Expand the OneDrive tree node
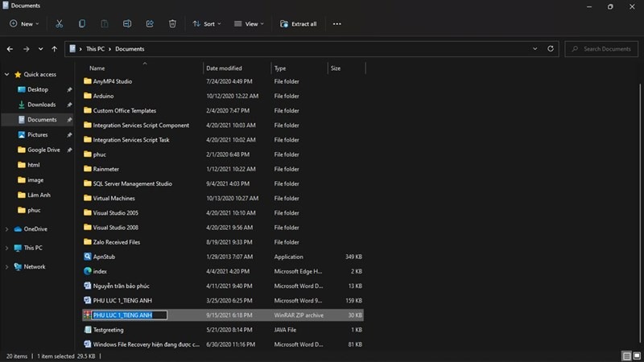 [6, 229]
